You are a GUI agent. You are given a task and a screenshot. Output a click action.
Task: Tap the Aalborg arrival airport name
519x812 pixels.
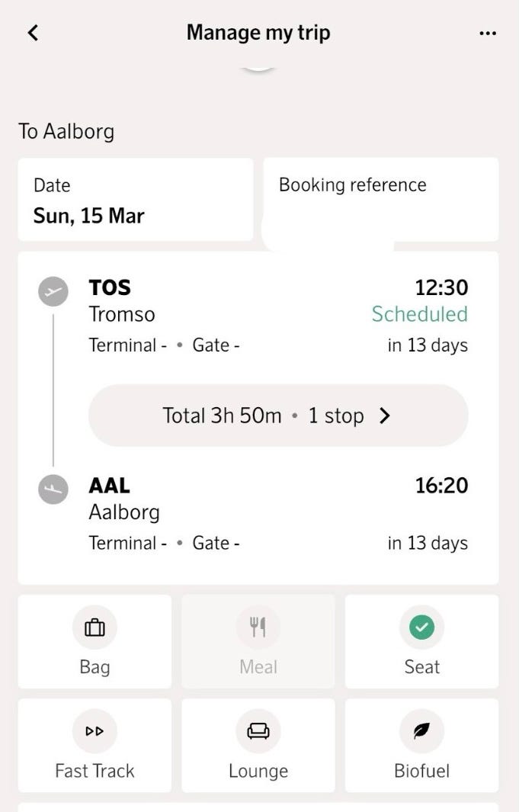tap(124, 512)
